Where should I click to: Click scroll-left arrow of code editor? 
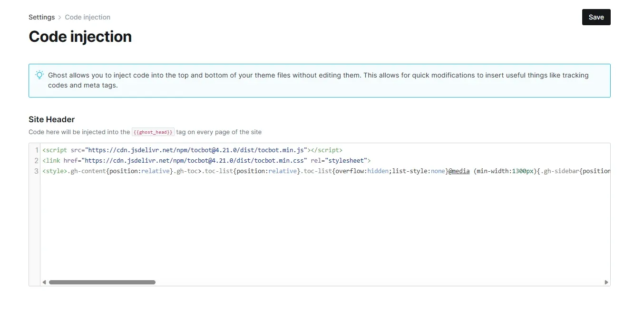tap(44, 282)
